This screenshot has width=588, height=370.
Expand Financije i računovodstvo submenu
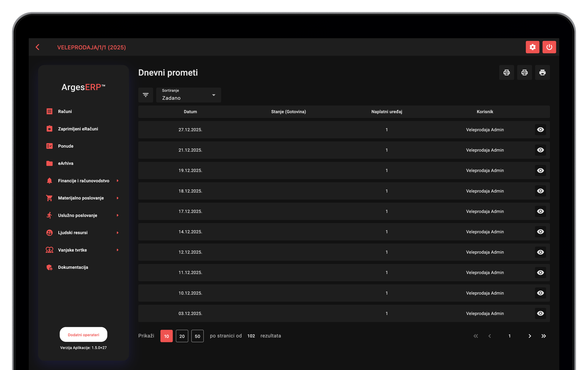118,181
